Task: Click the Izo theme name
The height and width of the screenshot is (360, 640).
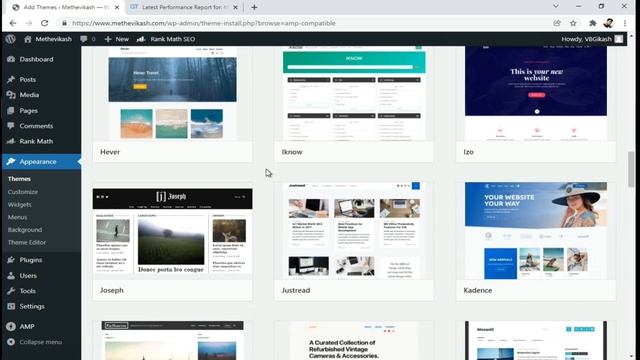Action: click(x=468, y=152)
